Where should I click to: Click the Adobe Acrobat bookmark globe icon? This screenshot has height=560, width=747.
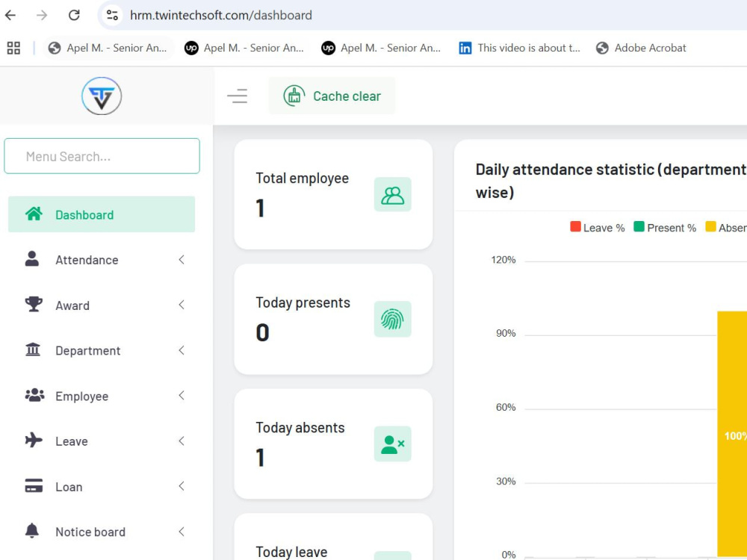click(x=602, y=48)
